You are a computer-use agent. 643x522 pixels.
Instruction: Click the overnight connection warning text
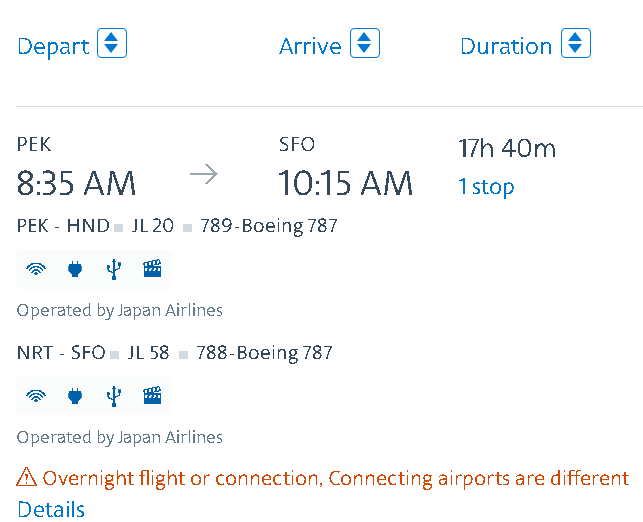click(336, 478)
